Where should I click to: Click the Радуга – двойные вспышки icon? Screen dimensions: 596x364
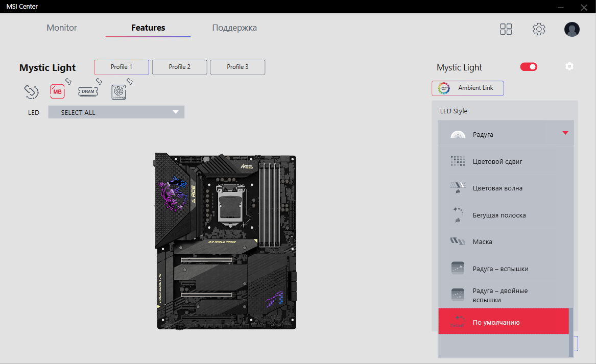click(x=458, y=295)
